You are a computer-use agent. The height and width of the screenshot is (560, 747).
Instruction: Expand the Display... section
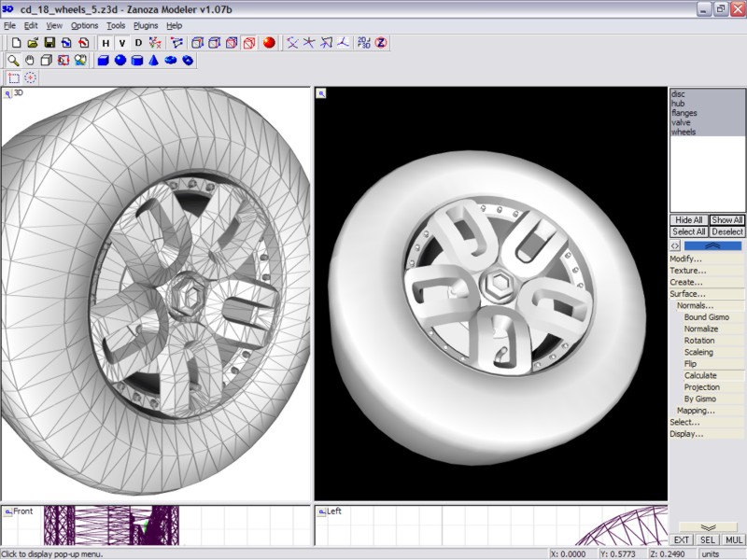click(x=707, y=434)
